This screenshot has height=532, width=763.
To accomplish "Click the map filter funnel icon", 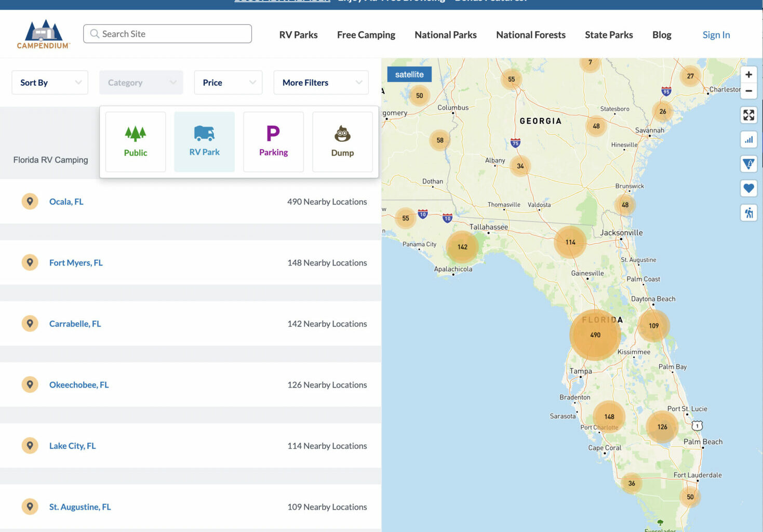I will [748, 164].
